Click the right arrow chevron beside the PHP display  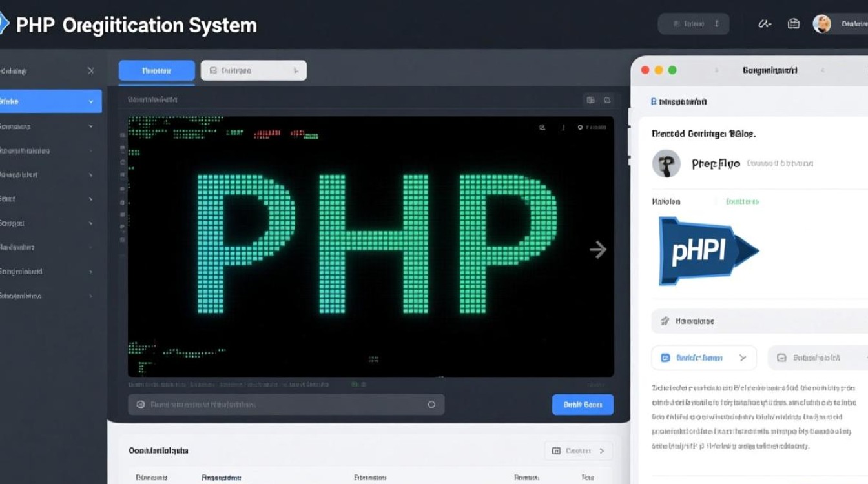598,250
